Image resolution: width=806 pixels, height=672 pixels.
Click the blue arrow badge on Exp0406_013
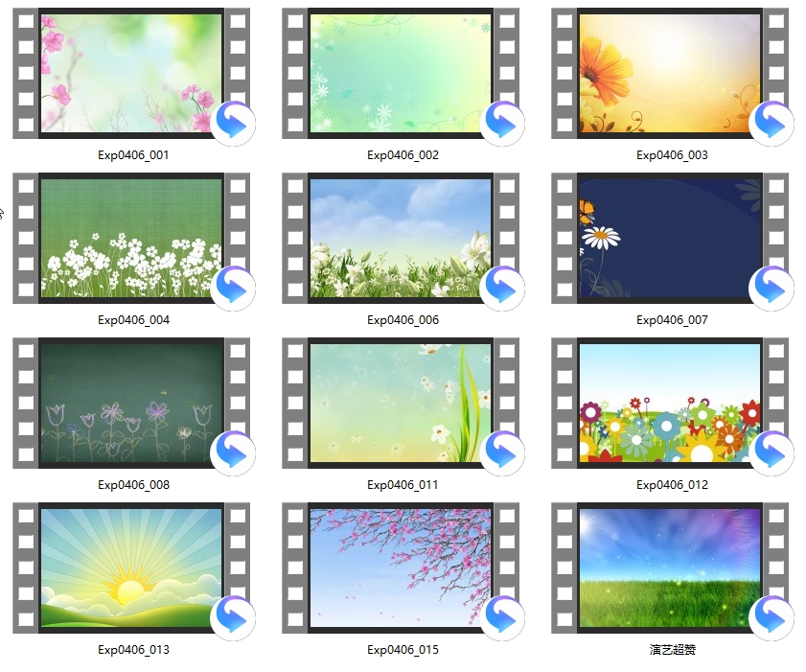[x=233, y=618]
